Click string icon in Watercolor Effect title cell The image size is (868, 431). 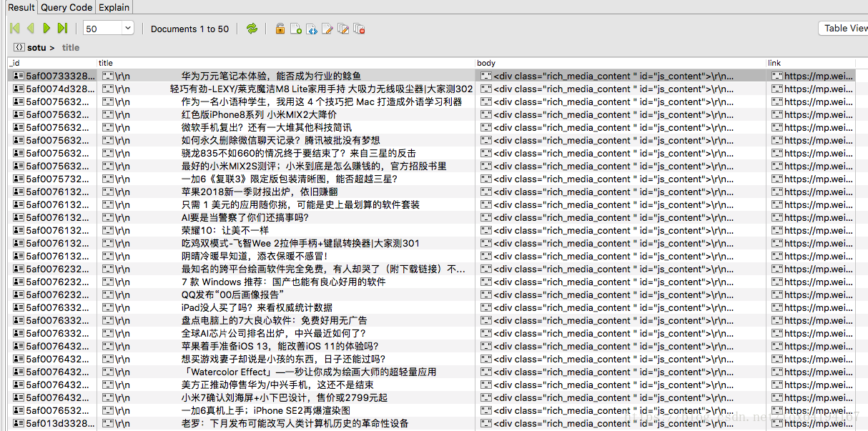108,372
